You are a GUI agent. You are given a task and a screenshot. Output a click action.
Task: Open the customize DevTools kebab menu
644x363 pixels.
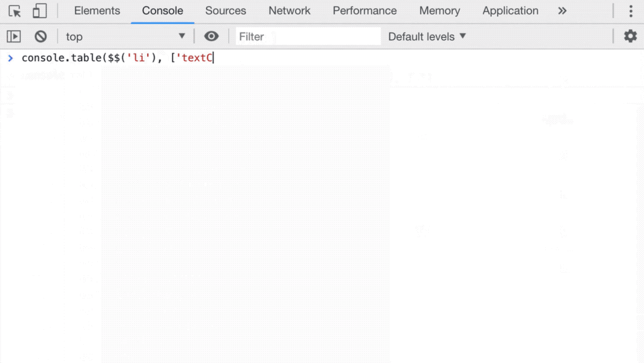(x=631, y=11)
